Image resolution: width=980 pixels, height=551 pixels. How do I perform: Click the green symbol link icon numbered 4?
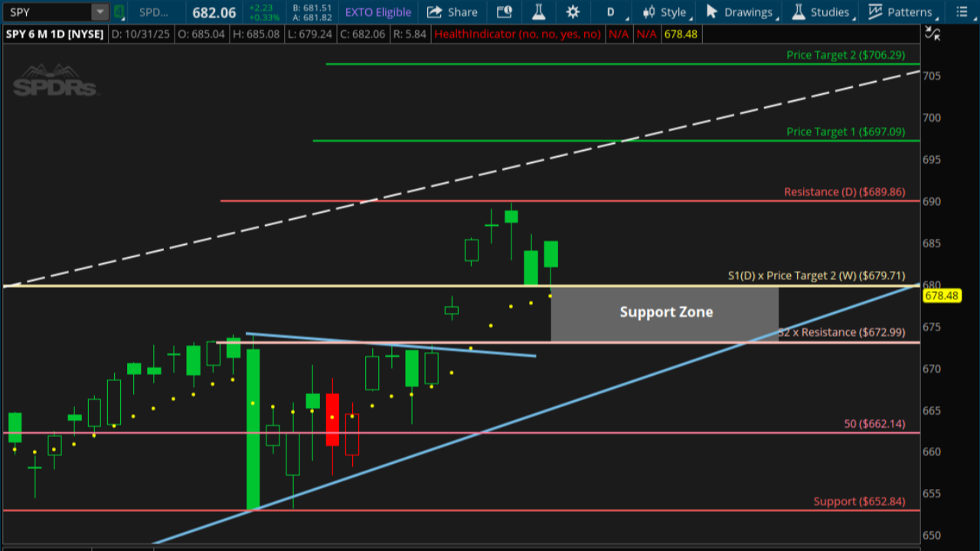tap(119, 12)
